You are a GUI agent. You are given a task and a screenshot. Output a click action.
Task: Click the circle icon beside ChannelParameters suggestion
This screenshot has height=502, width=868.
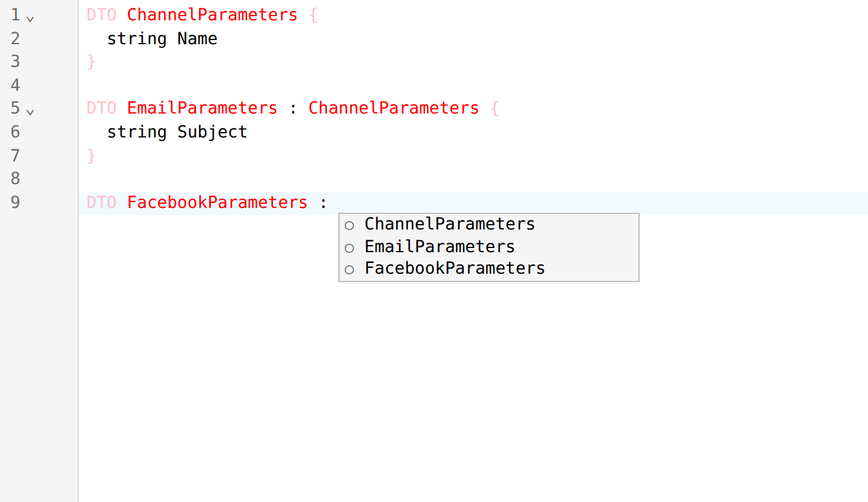[350, 226]
